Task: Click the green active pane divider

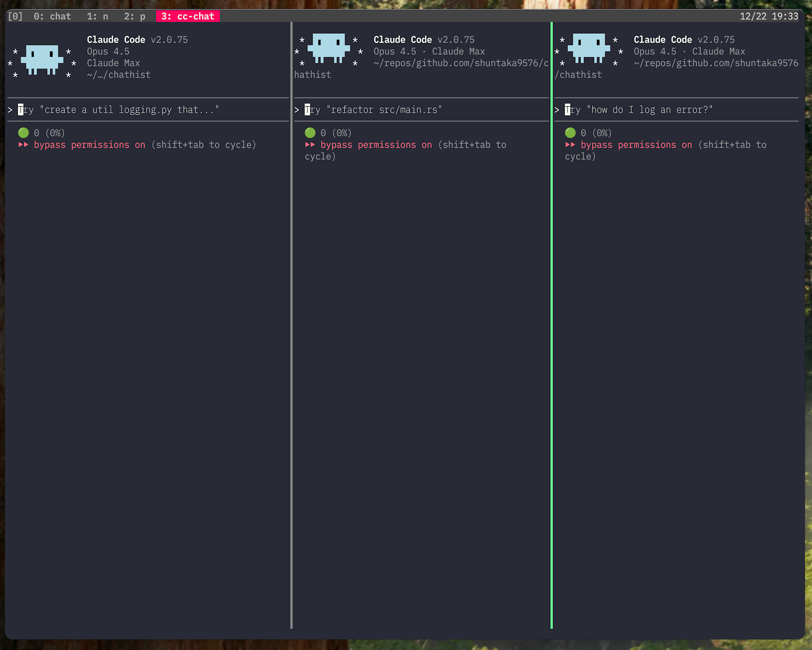Action: (551, 325)
